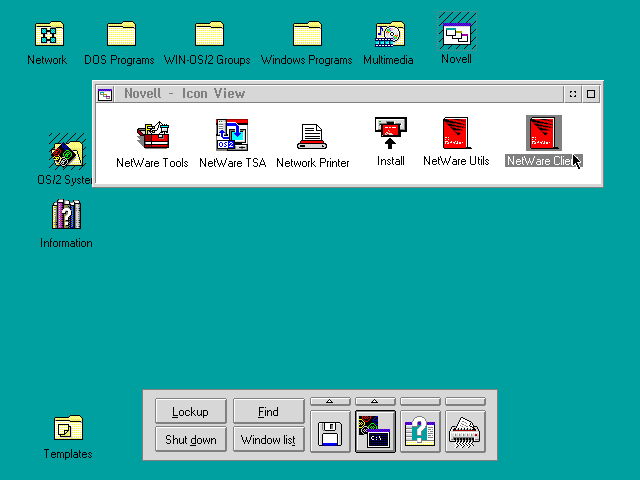The image size is (640, 480).
Task: Maximize the Novell Icon View window
Action: coord(591,94)
